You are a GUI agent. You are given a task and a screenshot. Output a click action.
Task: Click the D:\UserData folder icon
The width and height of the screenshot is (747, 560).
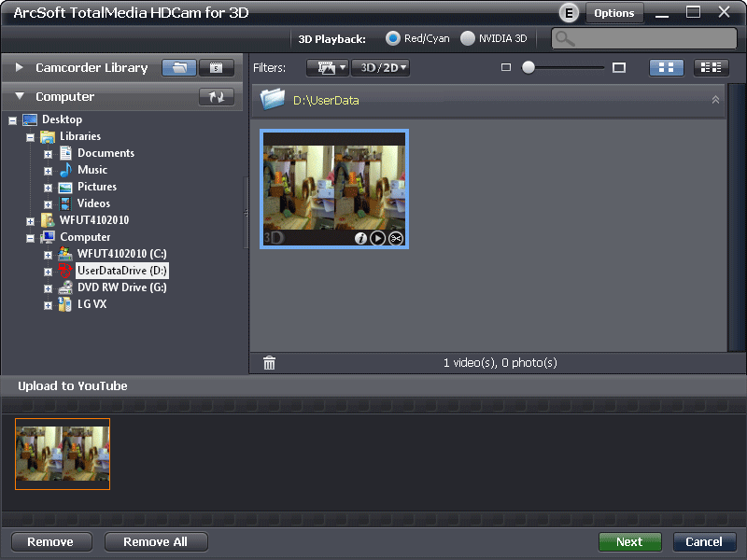[x=273, y=99]
